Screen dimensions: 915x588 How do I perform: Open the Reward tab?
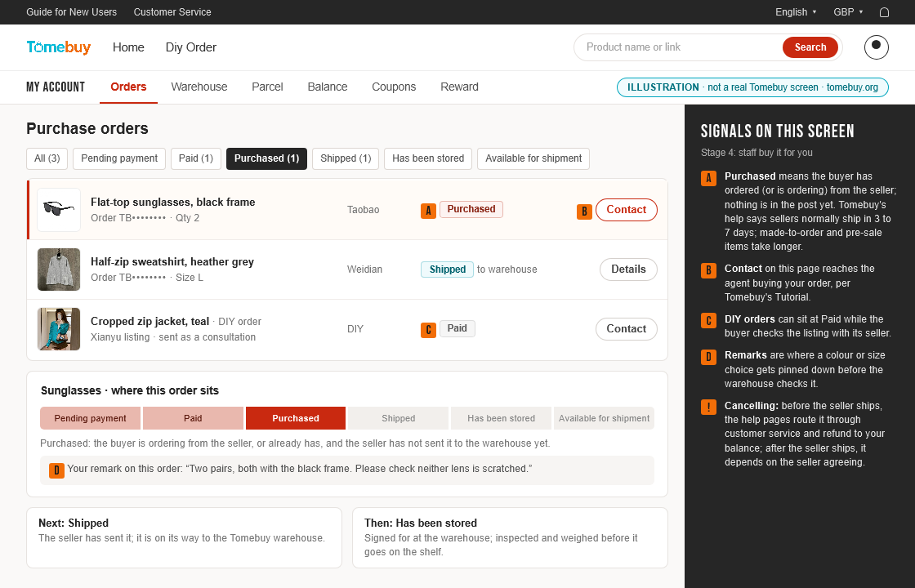click(459, 87)
